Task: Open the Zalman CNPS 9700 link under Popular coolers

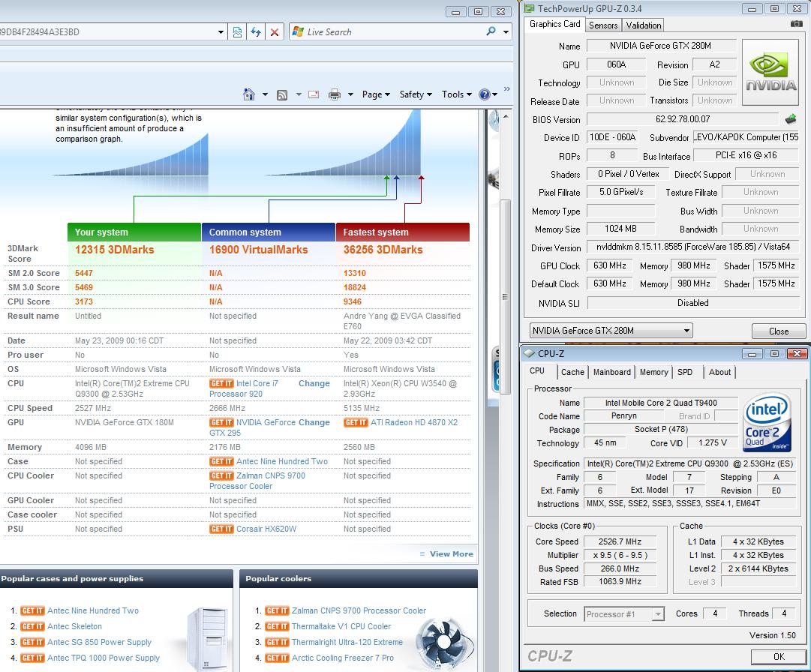Action: (359, 611)
